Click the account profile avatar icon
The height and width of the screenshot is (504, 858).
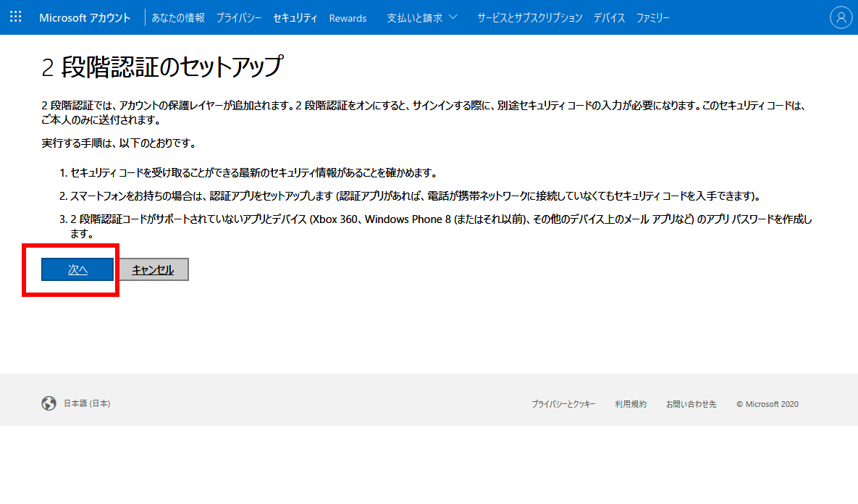(x=841, y=18)
